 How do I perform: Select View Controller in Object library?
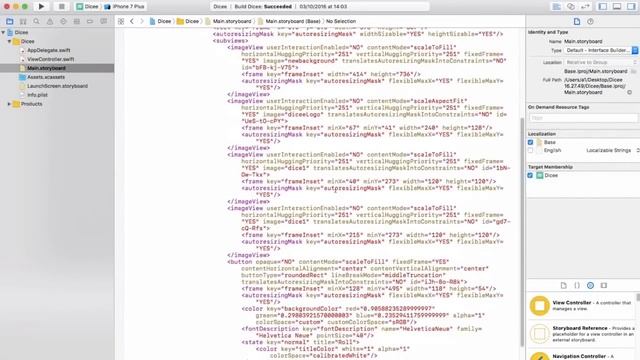(x=582, y=306)
